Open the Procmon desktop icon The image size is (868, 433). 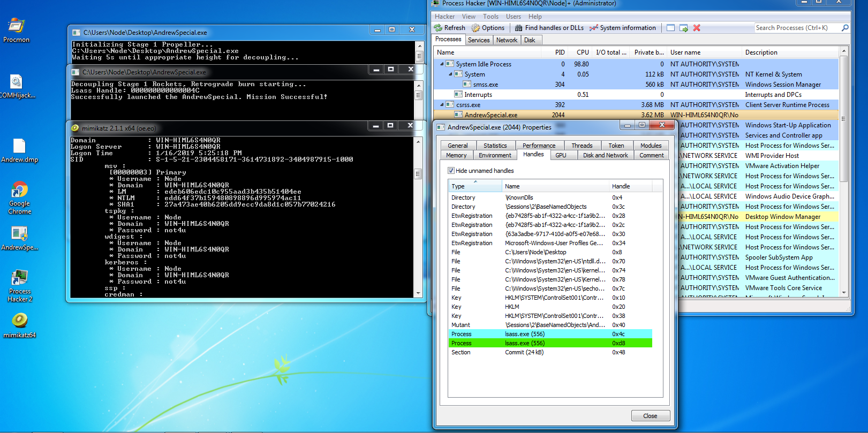tap(16, 30)
